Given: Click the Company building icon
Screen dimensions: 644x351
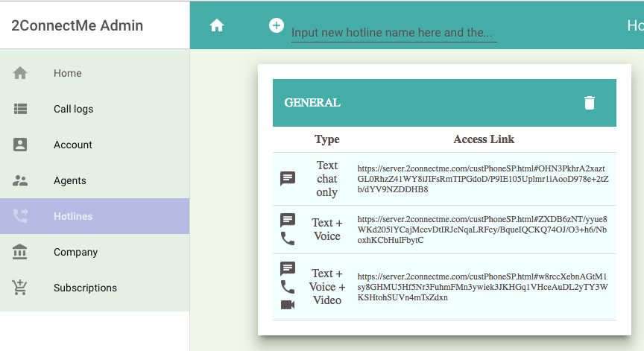Looking at the screenshot, I should [20, 252].
